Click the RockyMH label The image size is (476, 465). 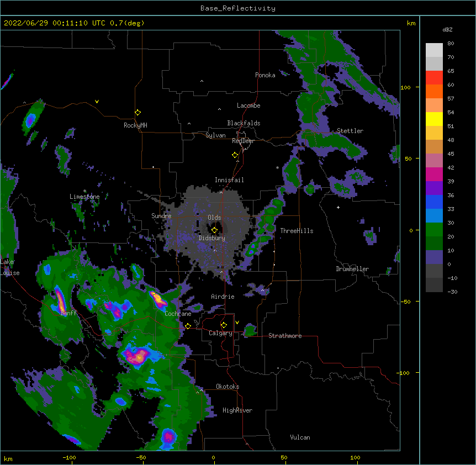click(135, 125)
